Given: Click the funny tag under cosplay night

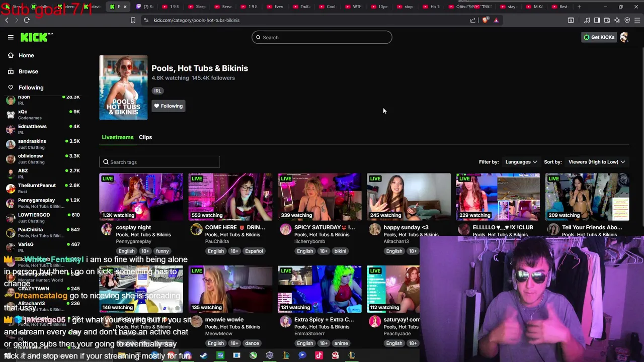Looking at the screenshot, I should click(x=162, y=251).
